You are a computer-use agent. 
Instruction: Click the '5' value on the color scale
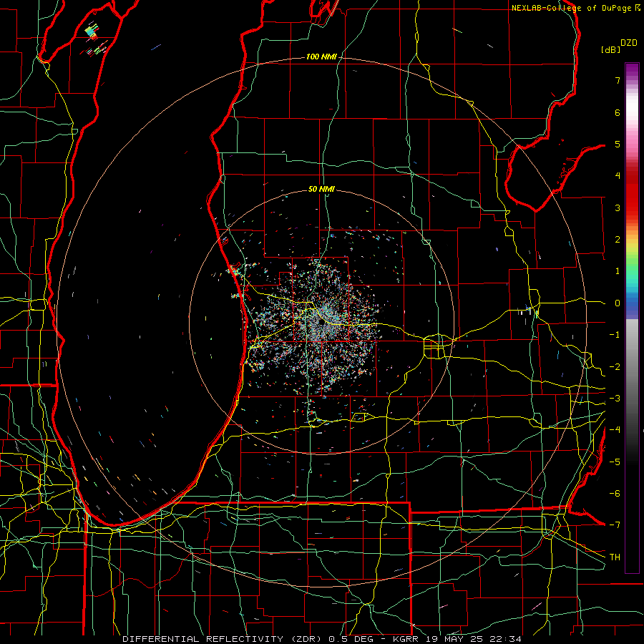618,144
